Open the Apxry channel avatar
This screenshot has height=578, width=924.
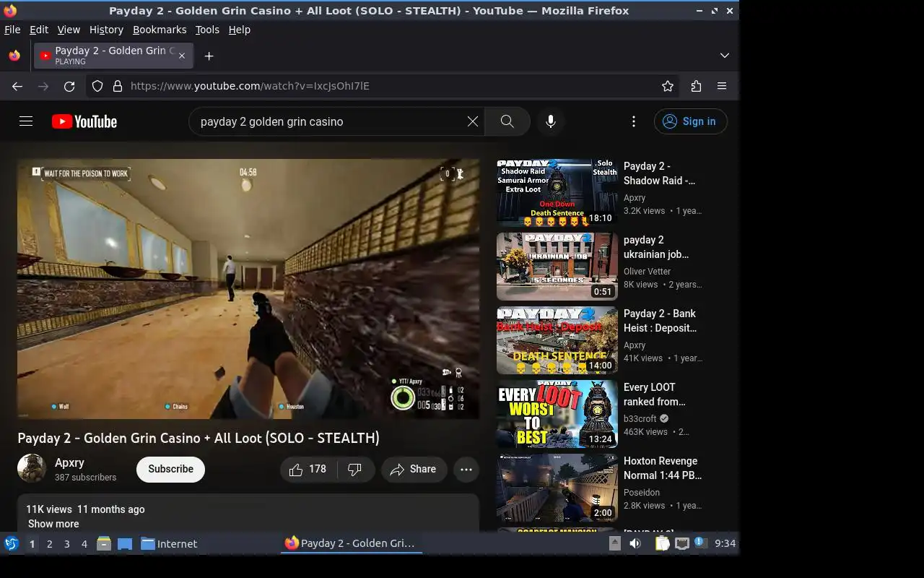pos(32,469)
